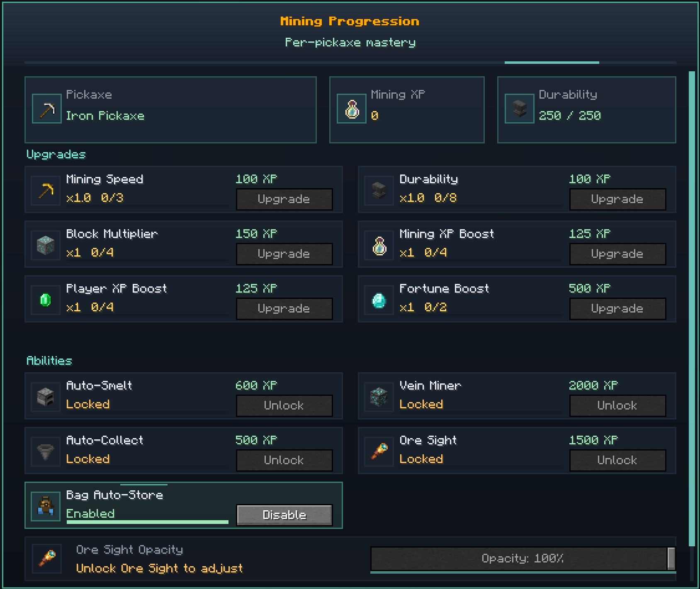Click the Fortune Boost diamond icon
Image resolution: width=700 pixels, height=589 pixels.
[379, 299]
